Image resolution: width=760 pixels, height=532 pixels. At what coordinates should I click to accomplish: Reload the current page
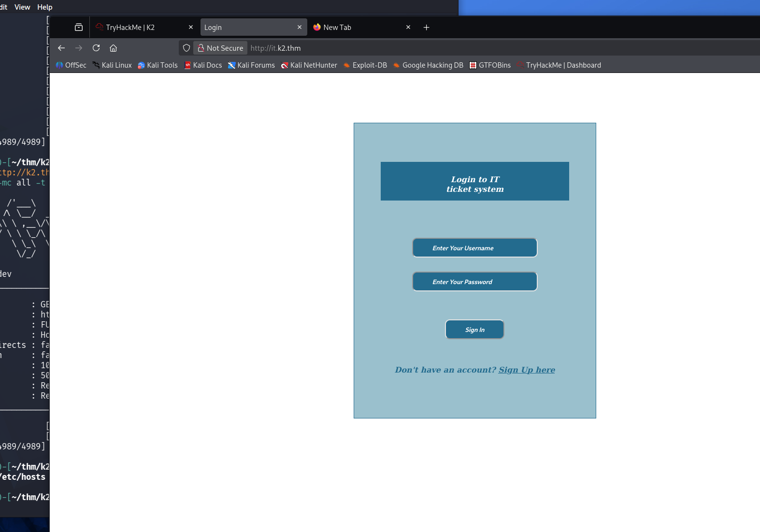point(96,48)
